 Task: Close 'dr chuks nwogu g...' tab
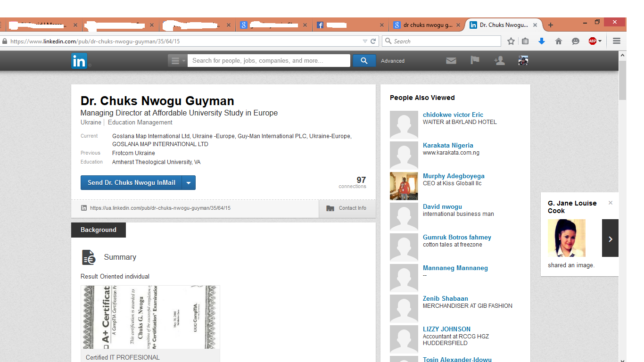pos(459,25)
